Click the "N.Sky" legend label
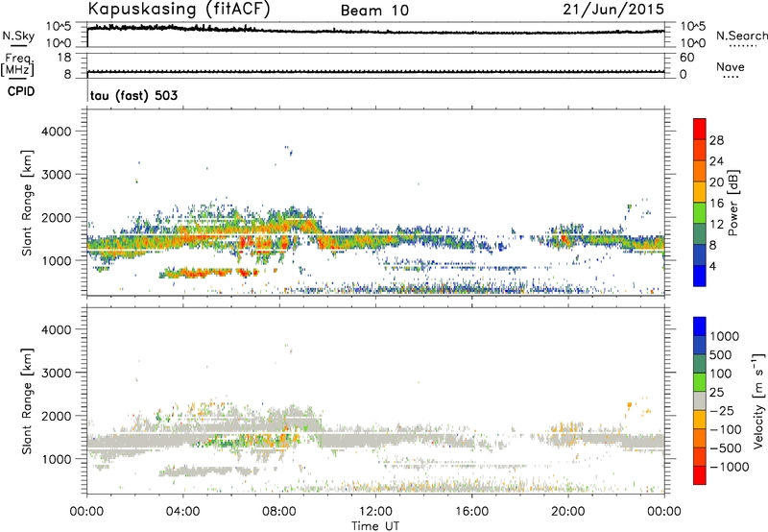This screenshot has height=532, width=768. 18,36
